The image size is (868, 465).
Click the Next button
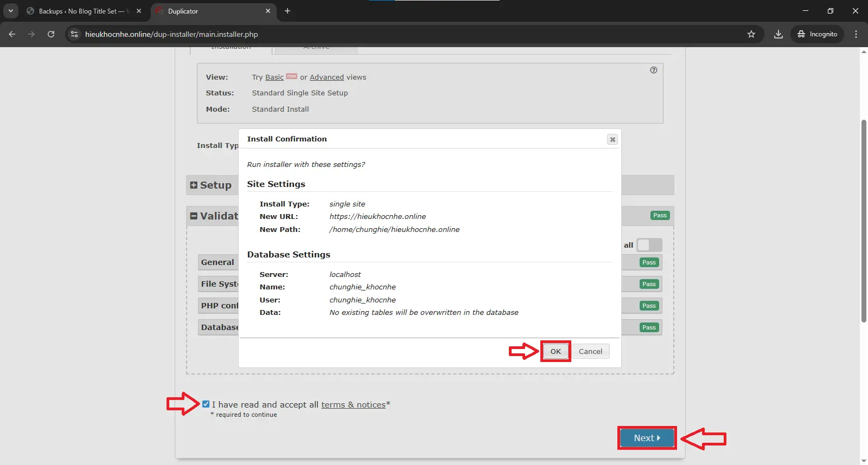[x=647, y=438]
